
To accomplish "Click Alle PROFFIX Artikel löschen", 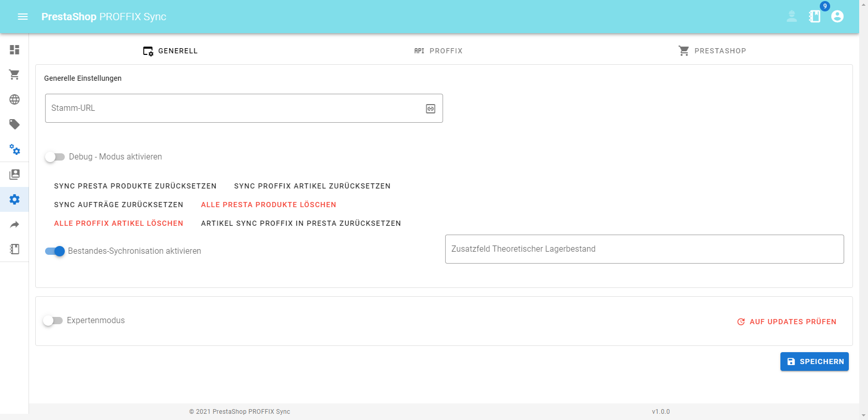I will pyautogui.click(x=119, y=223).
